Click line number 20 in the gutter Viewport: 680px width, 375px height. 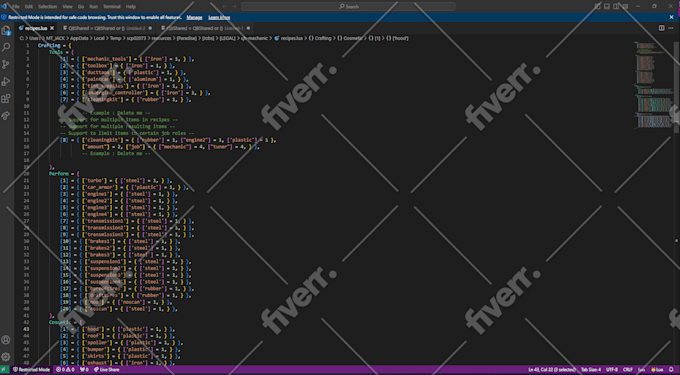(26, 174)
